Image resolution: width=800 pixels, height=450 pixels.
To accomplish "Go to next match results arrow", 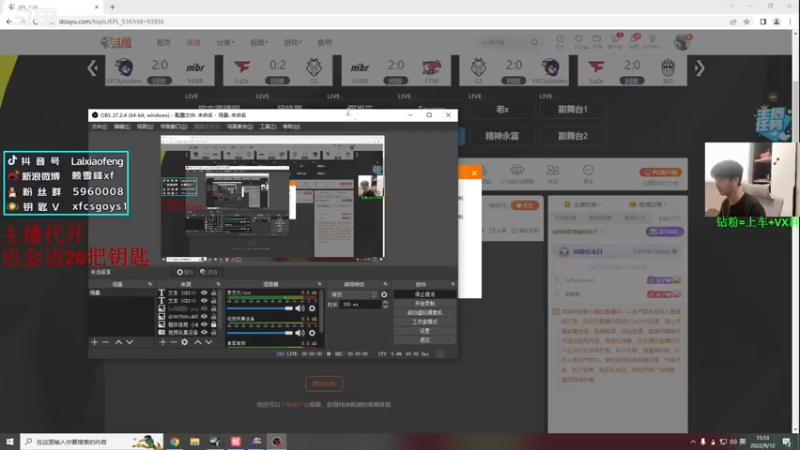I will 699,68.
